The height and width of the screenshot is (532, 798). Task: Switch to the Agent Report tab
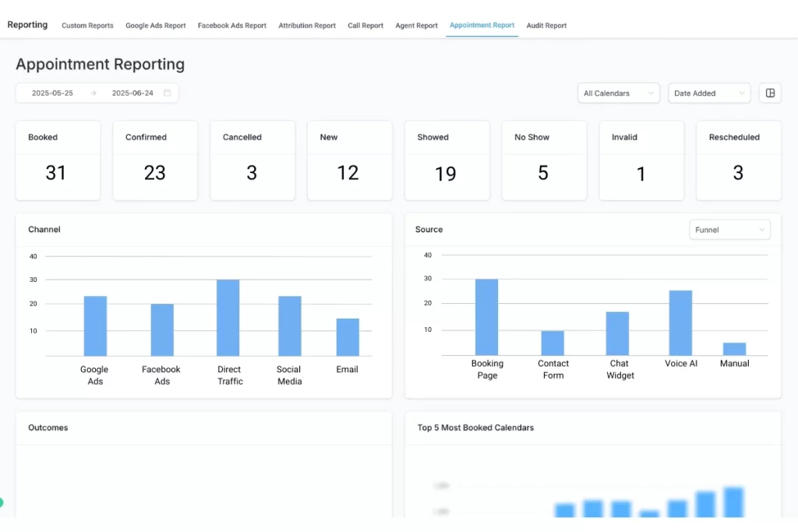point(416,26)
